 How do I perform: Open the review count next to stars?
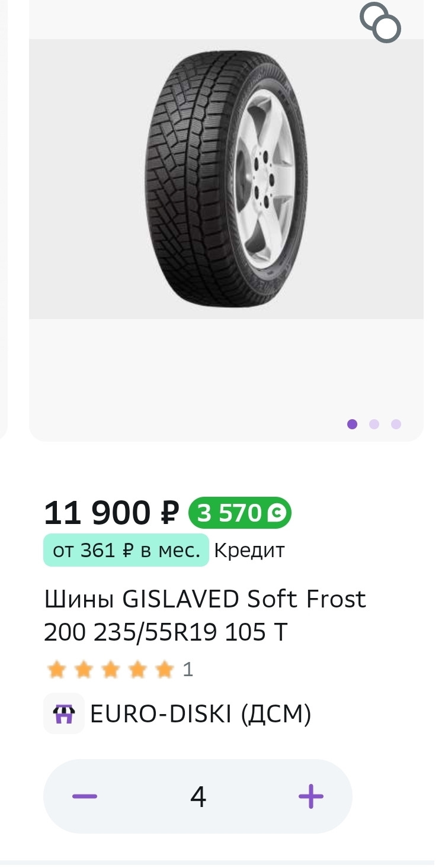(x=188, y=670)
